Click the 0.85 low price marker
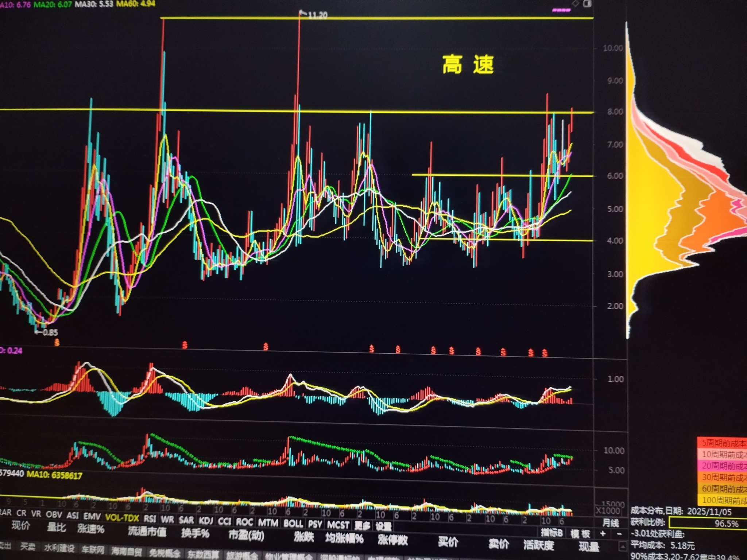The height and width of the screenshot is (560, 747). click(46, 332)
